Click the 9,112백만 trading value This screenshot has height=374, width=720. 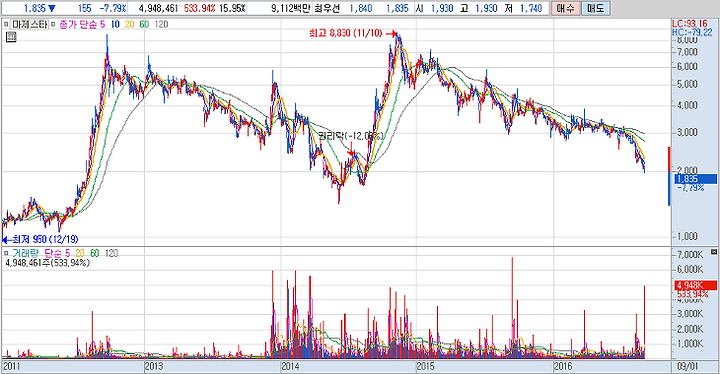click(291, 8)
